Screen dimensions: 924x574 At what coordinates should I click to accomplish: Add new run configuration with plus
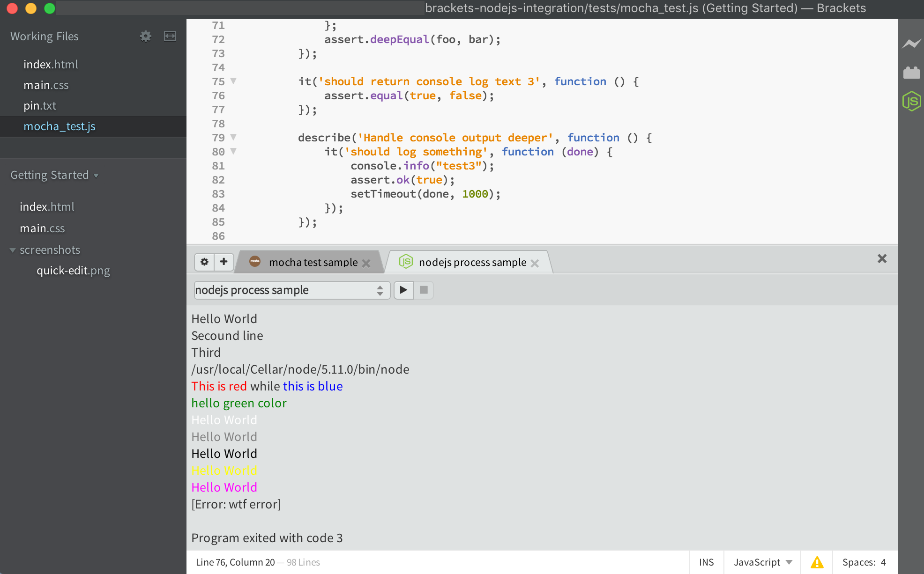tap(224, 262)
